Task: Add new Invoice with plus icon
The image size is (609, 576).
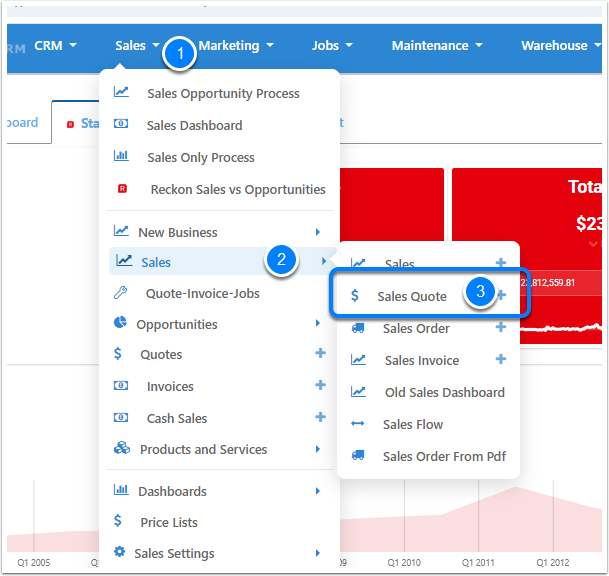Action: (320, 385)
